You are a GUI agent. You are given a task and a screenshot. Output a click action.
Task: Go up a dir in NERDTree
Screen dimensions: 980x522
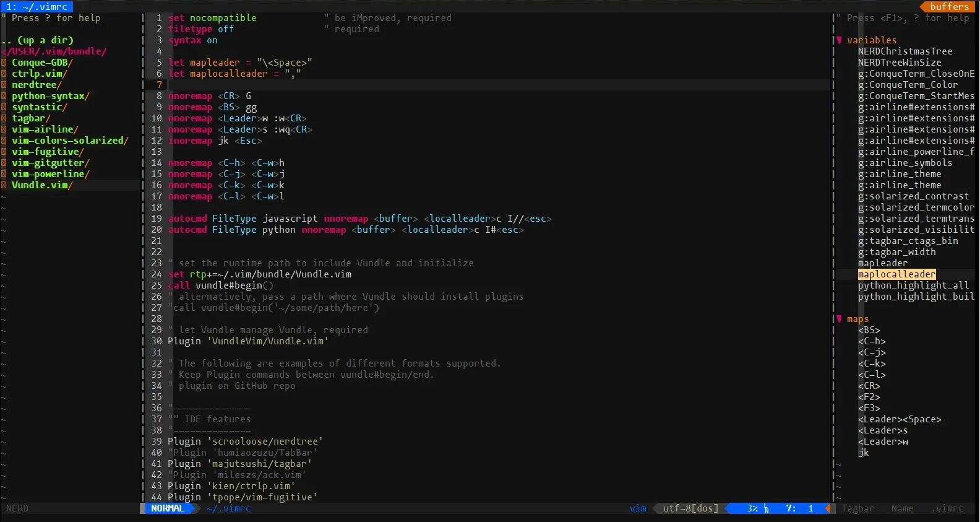click(x=37, y=40)
